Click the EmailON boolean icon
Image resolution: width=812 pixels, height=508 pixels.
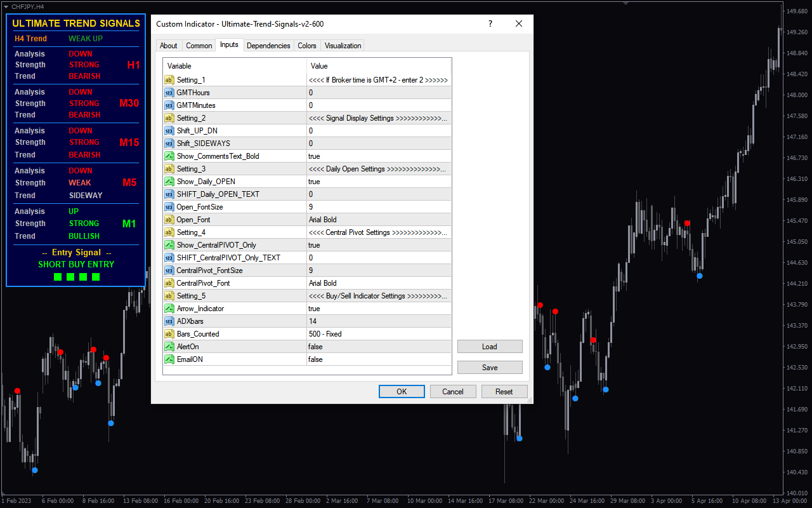pos(169,359)
